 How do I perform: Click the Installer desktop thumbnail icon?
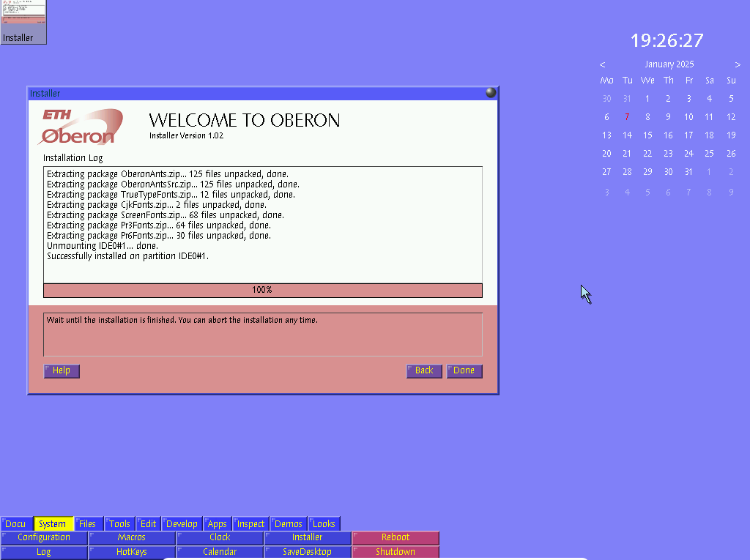(x=23, y=21)
